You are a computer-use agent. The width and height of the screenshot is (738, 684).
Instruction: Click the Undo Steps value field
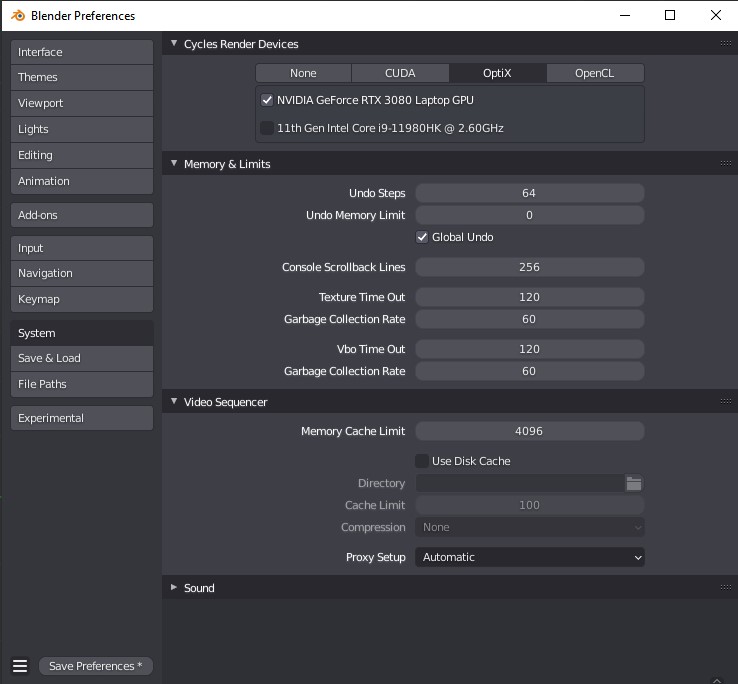coord(529,193)
